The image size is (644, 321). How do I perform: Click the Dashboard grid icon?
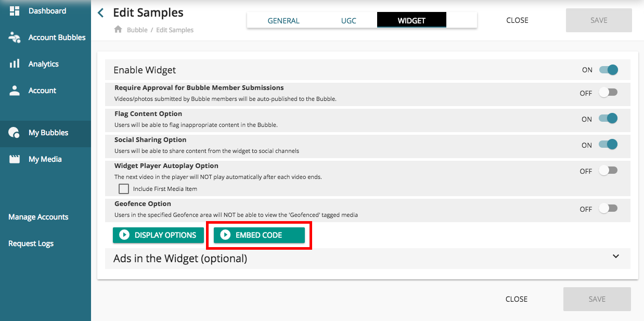tap(15, 11)
